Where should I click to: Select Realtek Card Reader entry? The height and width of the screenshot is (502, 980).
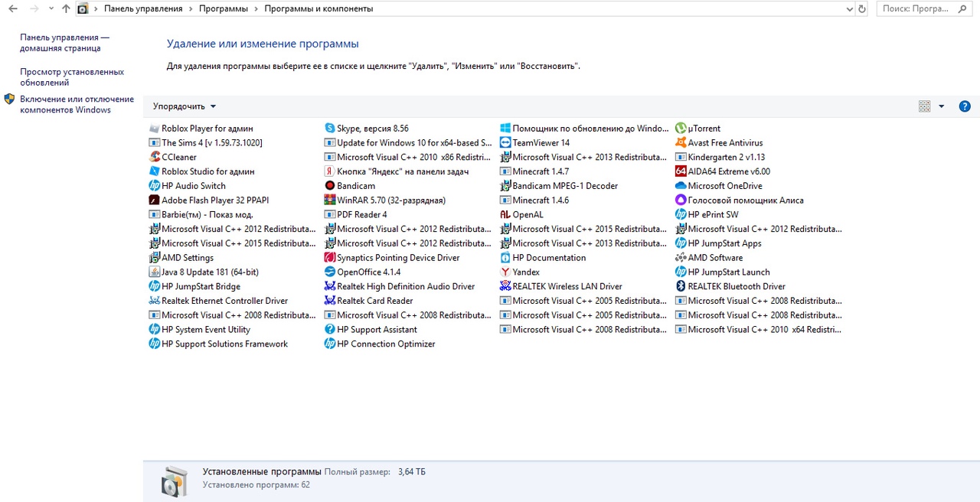368,301
